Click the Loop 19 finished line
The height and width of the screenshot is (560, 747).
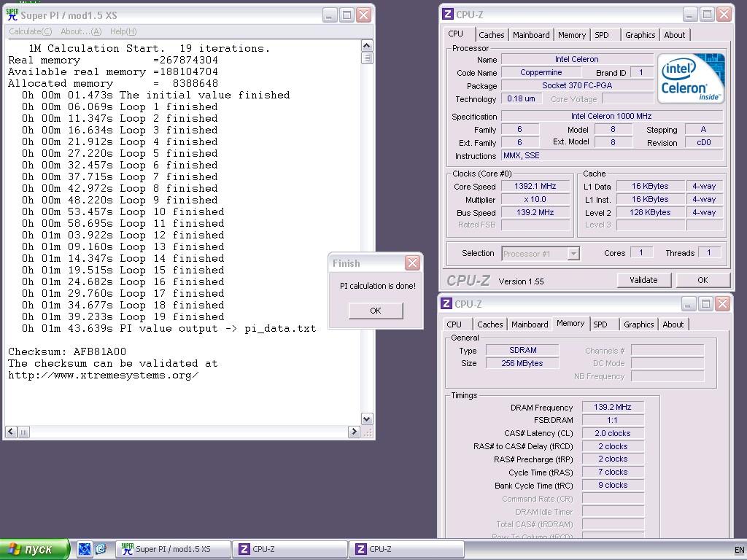click(x=123, y=317)
